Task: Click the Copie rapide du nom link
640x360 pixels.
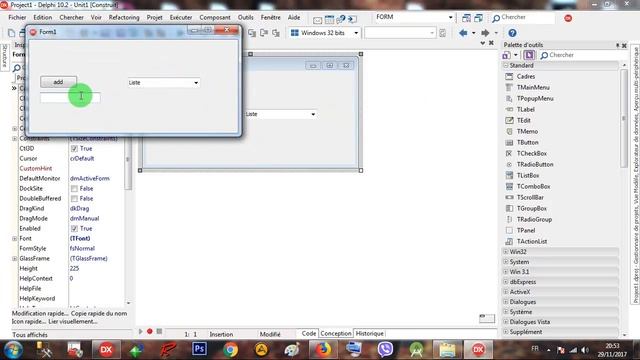Action: click(99, 313)
